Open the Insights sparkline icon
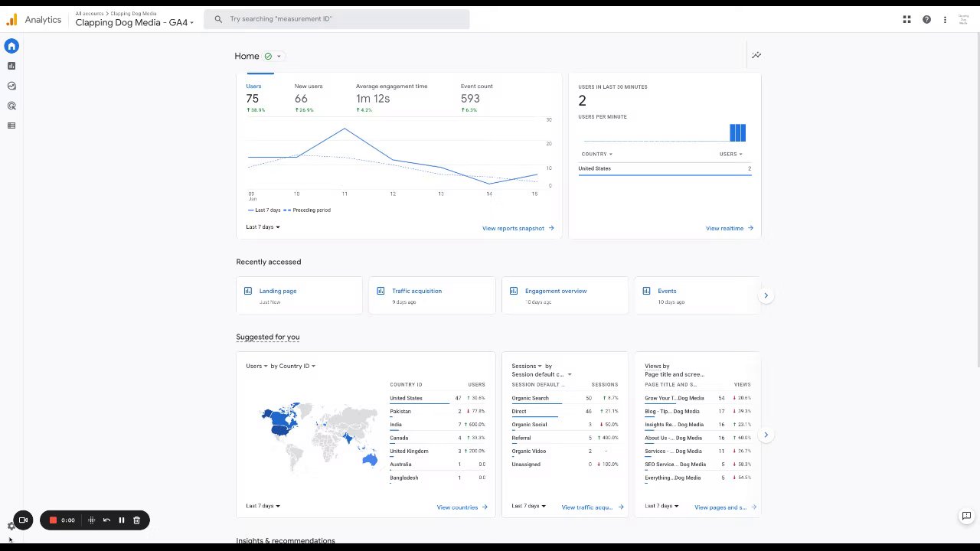Image resolution: width=980 pixels, height=551 pixels. point(756,55)
